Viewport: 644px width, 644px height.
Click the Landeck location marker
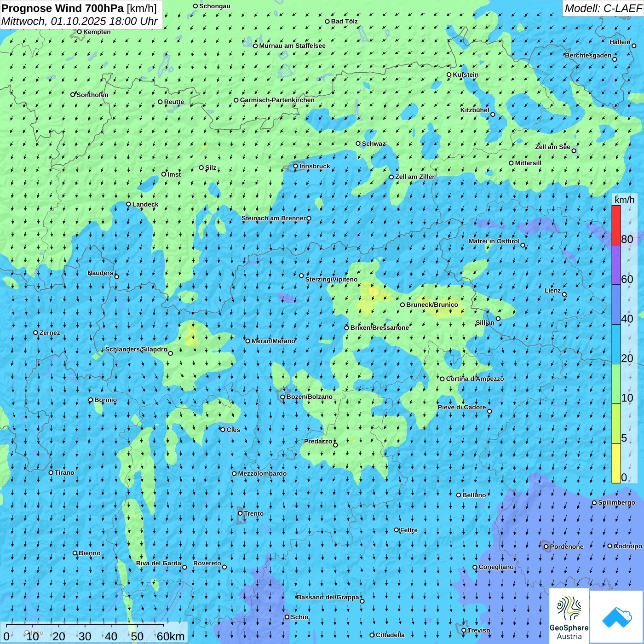tap(128, 204)
